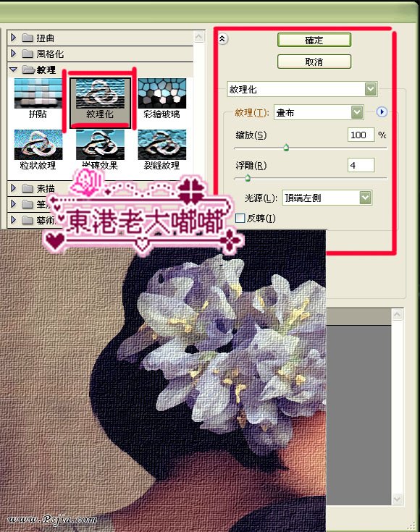Click the 扭曲 folder icon
420x532 pixels.
[x=28, y=38]
